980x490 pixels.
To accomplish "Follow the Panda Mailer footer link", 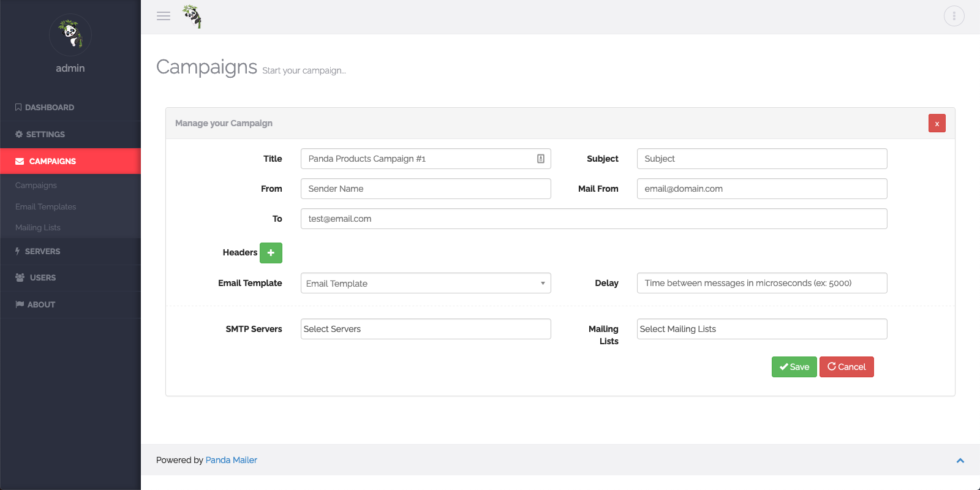I will tap(231, 460).
